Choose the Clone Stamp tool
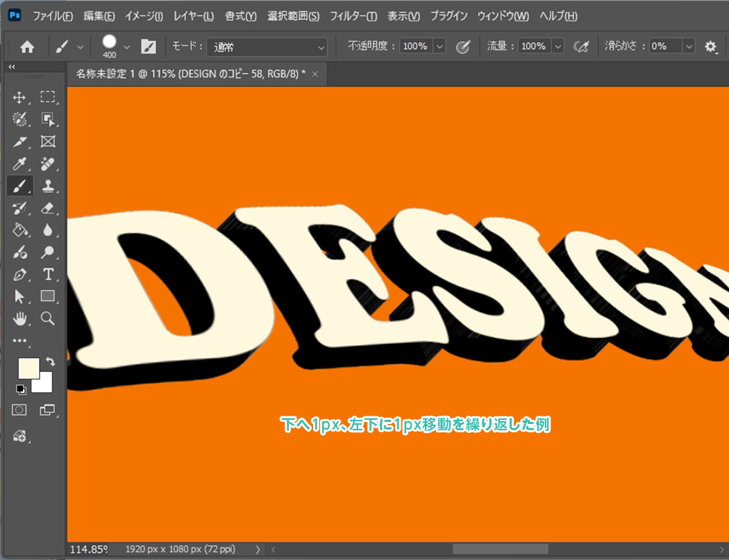729x560 pixels. (x=47, y=186)
